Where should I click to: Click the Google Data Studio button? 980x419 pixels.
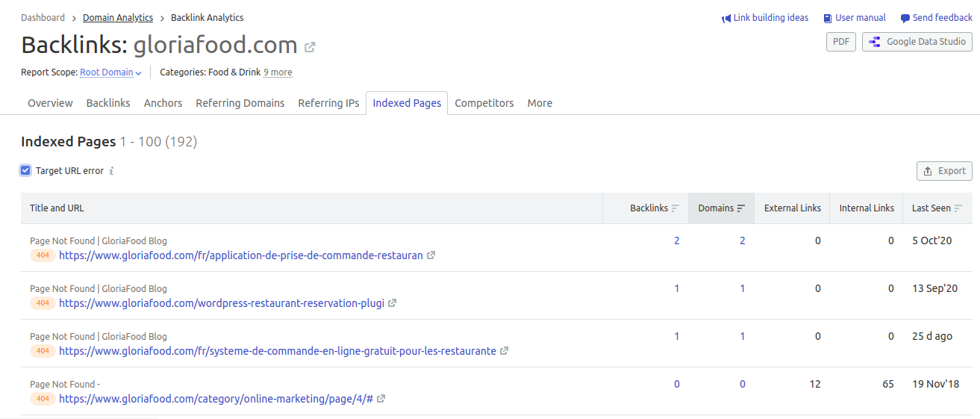[x=917, y=42]
